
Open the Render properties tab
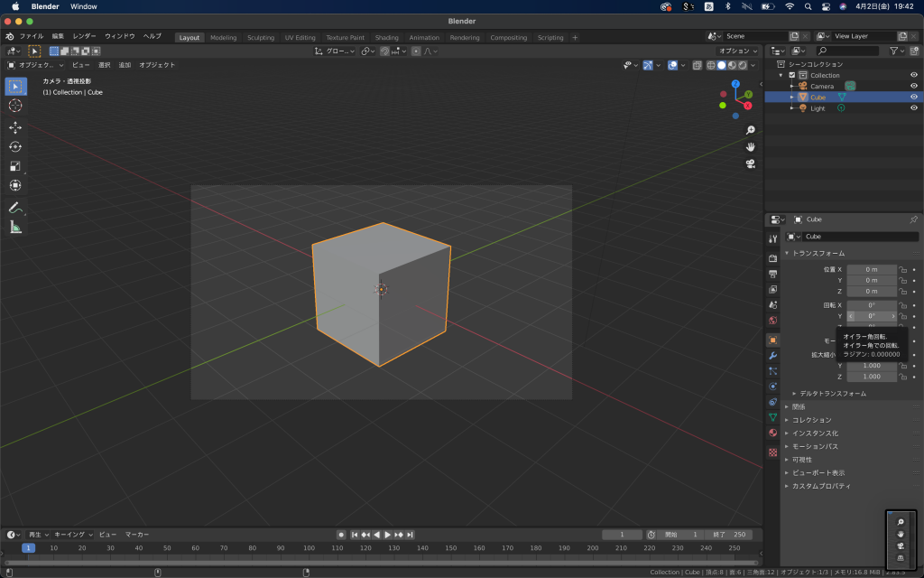point(772,258)
